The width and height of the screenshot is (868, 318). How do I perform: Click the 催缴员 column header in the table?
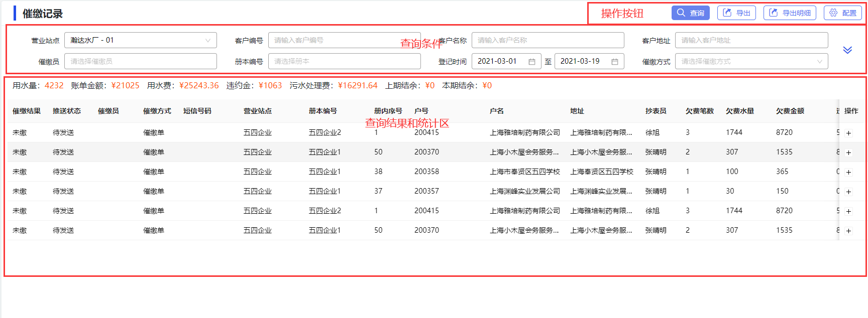coord(108,111)
